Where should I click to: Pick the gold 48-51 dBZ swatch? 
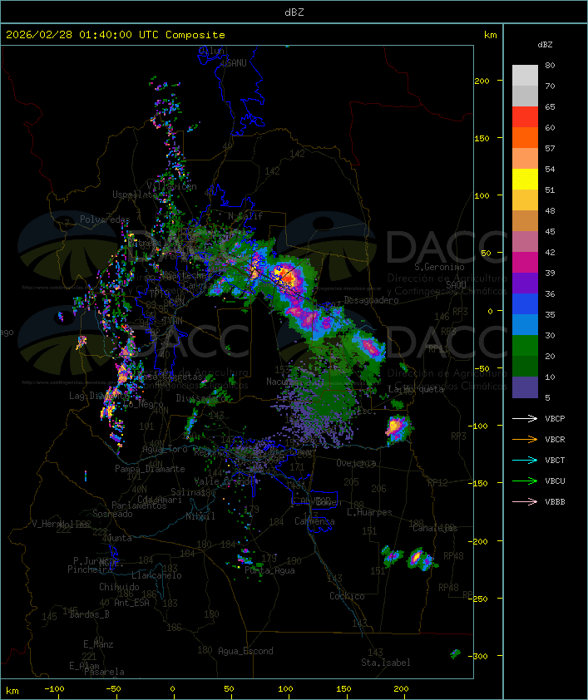(525, 200)
